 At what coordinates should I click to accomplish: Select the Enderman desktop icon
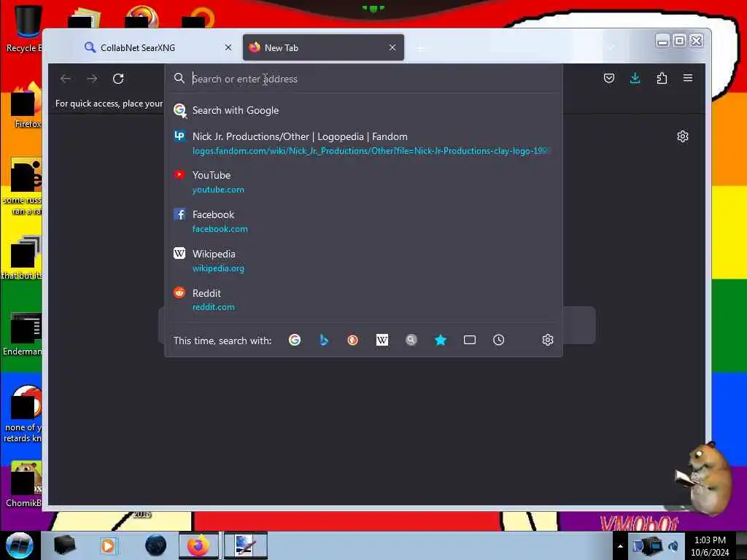point(23,334)
